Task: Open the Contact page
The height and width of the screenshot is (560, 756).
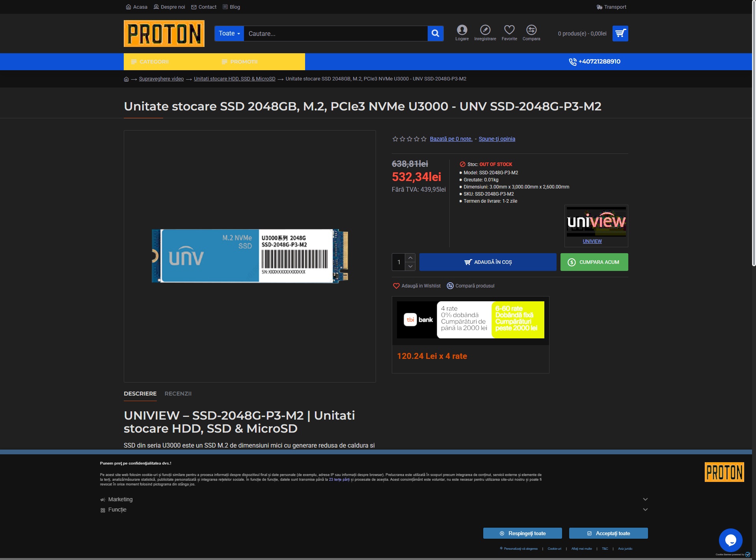Action: click(204, 7)
